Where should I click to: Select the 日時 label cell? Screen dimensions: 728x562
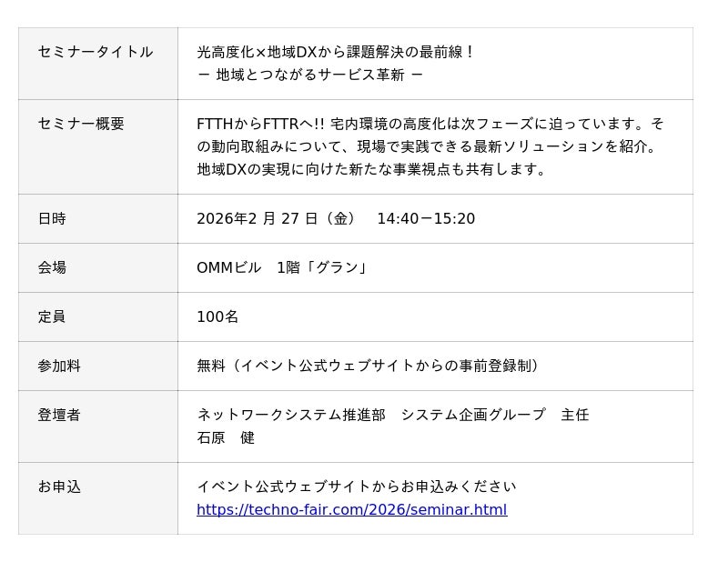point(52,218)
